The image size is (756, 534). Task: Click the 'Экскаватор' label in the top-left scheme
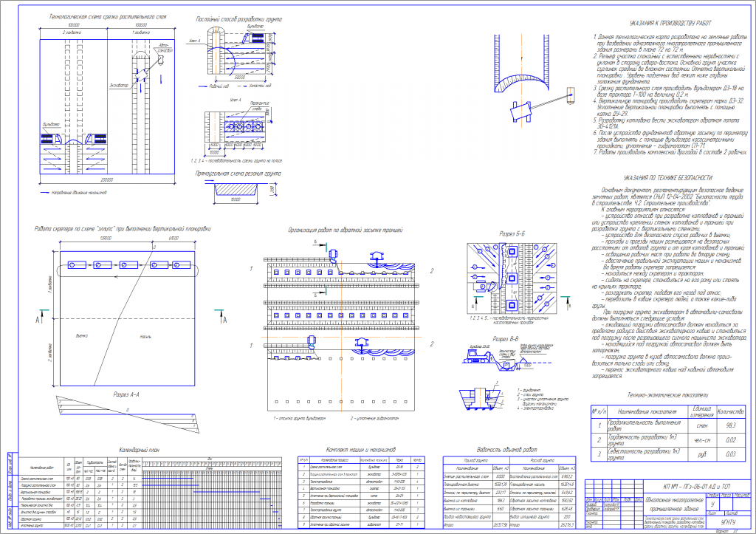coord(119,86)
